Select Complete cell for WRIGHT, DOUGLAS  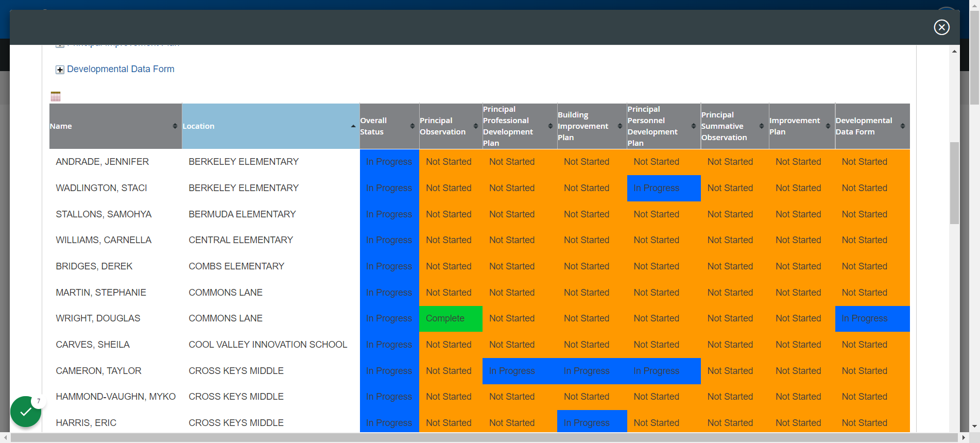[x=451, y=318]
